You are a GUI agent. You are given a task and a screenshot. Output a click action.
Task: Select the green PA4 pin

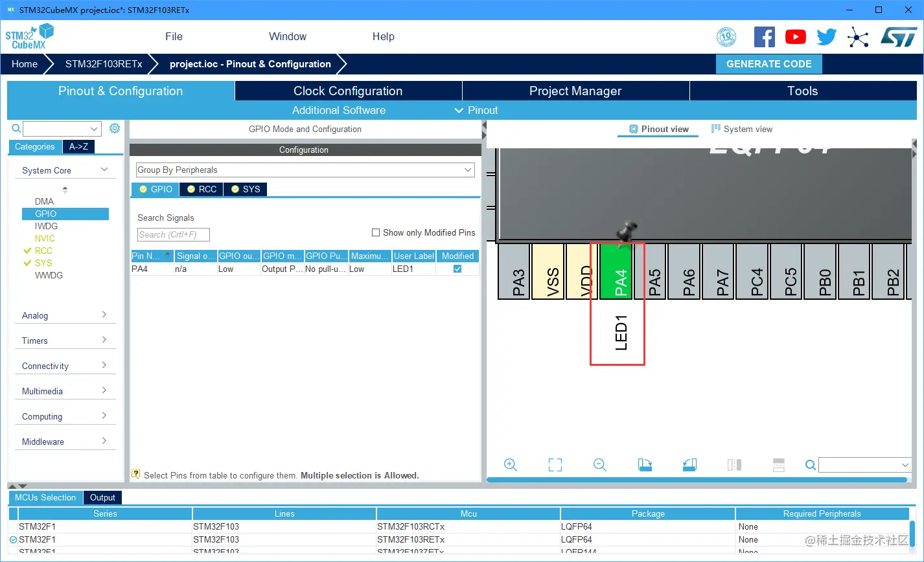pyautogui.click(x=617, y=271)
